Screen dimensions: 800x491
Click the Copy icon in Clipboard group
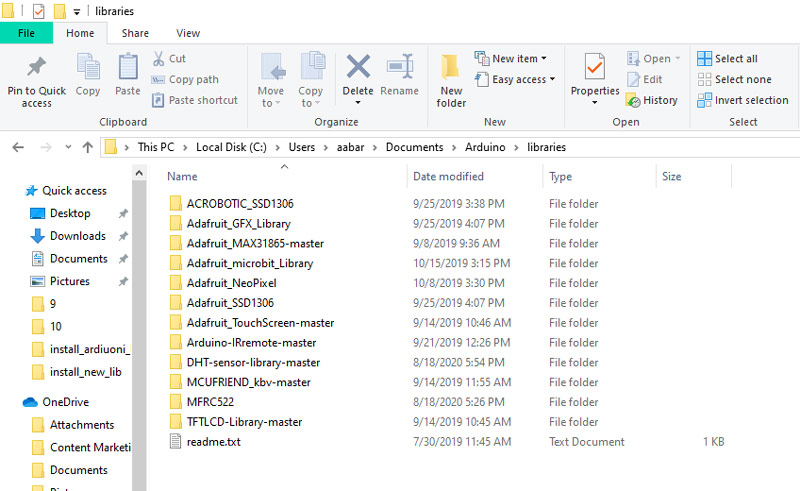pyautogui.click(x=88, y=66)
